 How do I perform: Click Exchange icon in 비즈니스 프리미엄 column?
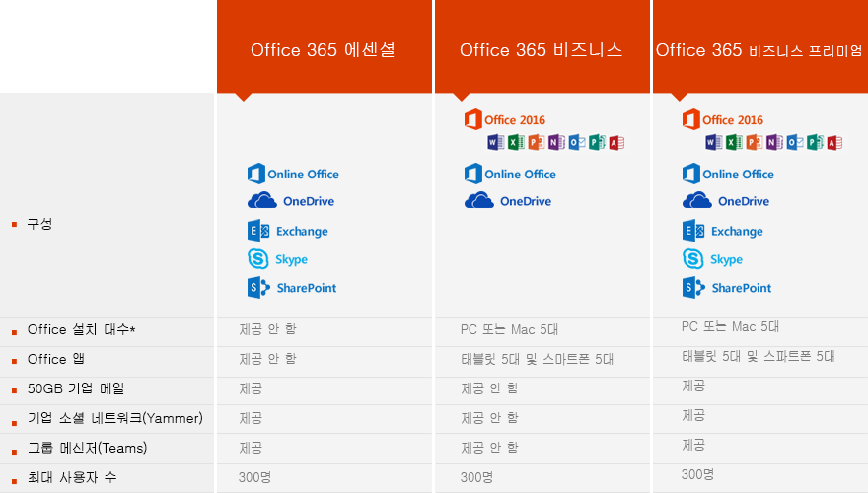click(693, 231)
